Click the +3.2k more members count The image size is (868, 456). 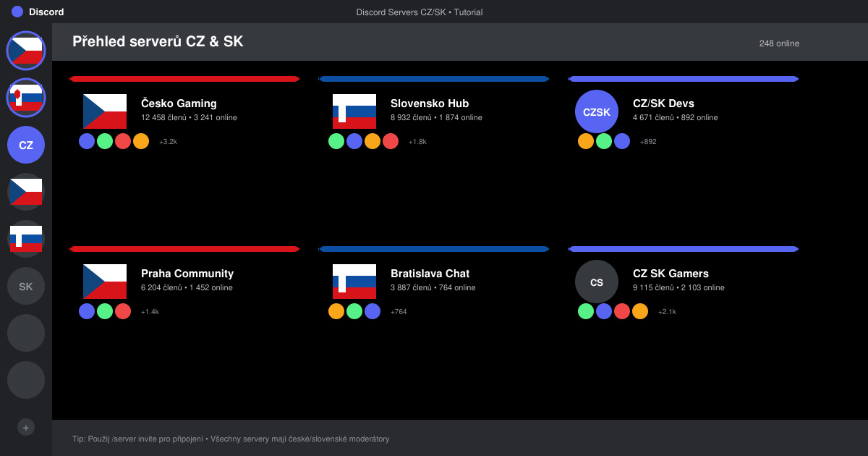(168, 142)
